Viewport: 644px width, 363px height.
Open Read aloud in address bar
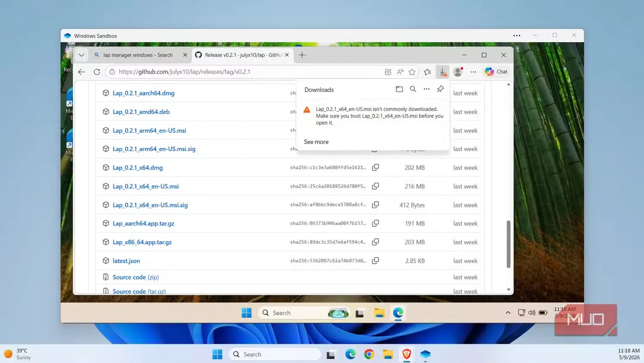coord(400,72)
